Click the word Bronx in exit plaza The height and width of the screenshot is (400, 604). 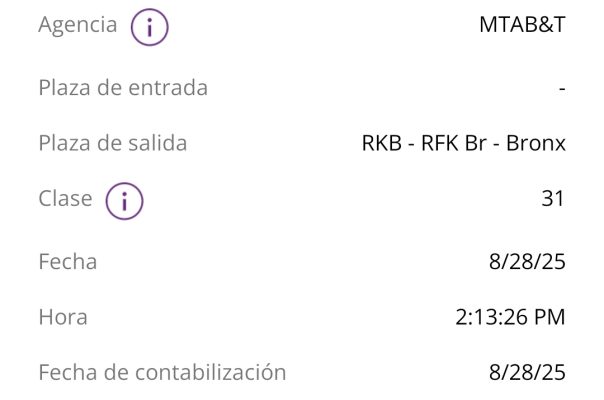point(536,143)
